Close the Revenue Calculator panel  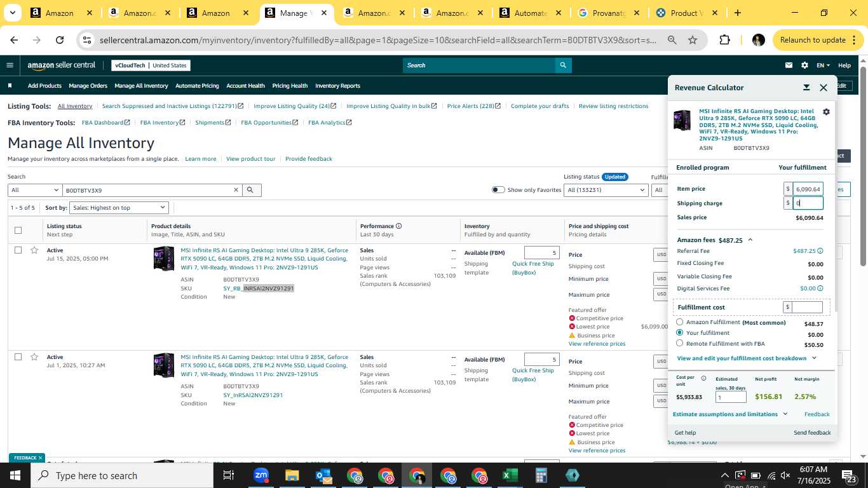[824, 88]
